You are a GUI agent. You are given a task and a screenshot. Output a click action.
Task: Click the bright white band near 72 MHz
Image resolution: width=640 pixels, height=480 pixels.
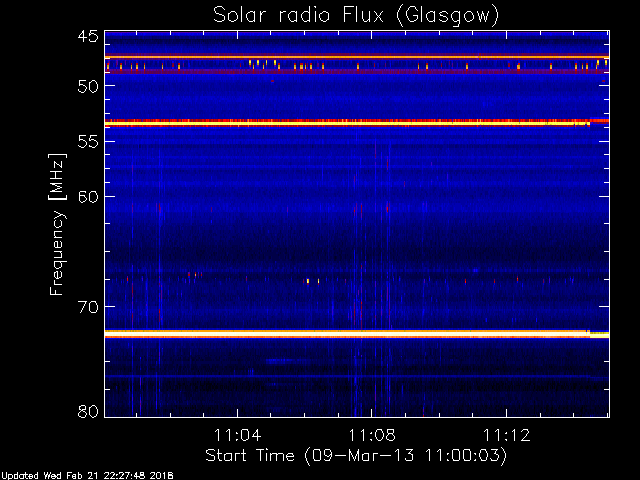click(x=357, y=333)
